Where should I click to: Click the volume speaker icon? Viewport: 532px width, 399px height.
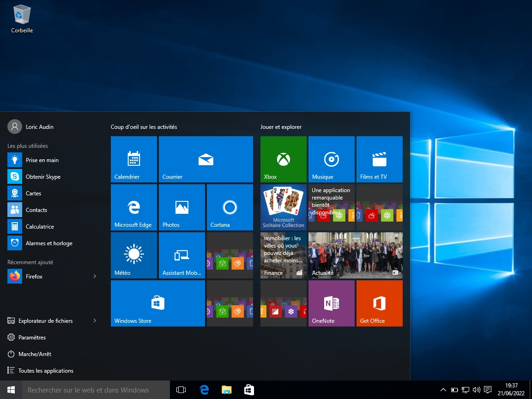(x=477, y=390)
